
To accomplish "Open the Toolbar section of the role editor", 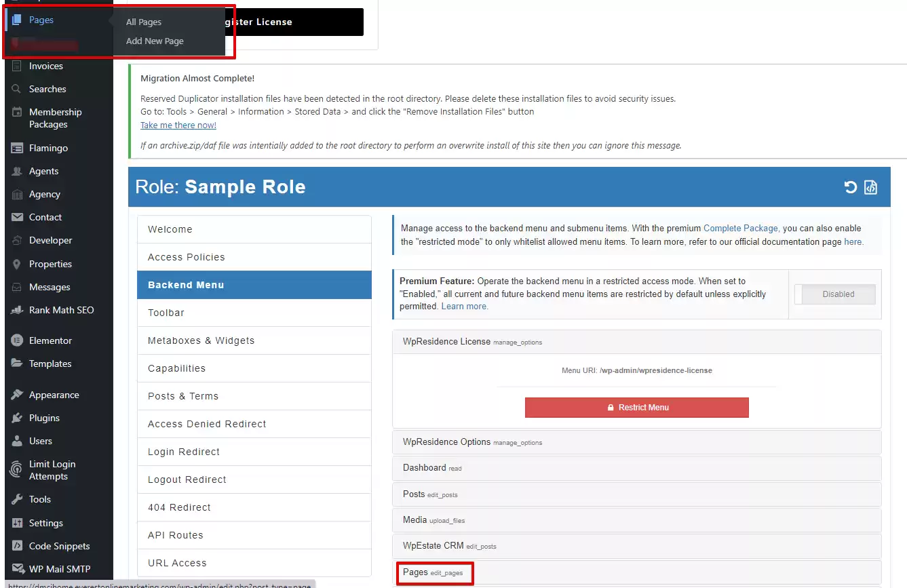I will click(x=254, y=313).
